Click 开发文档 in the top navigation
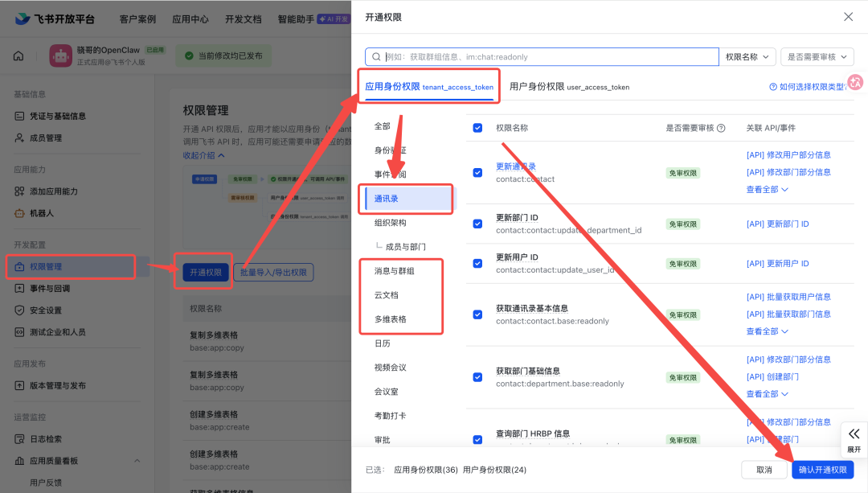 (243, 18)
